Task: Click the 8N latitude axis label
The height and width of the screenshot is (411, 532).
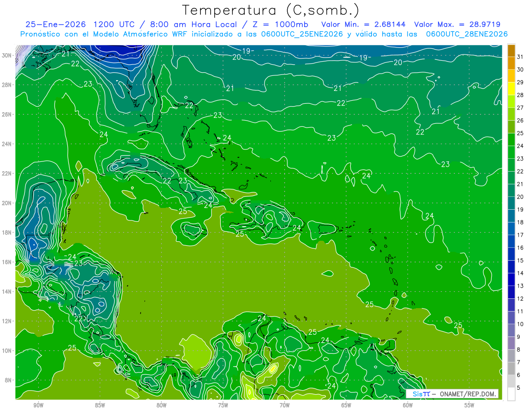Action: 8,380
